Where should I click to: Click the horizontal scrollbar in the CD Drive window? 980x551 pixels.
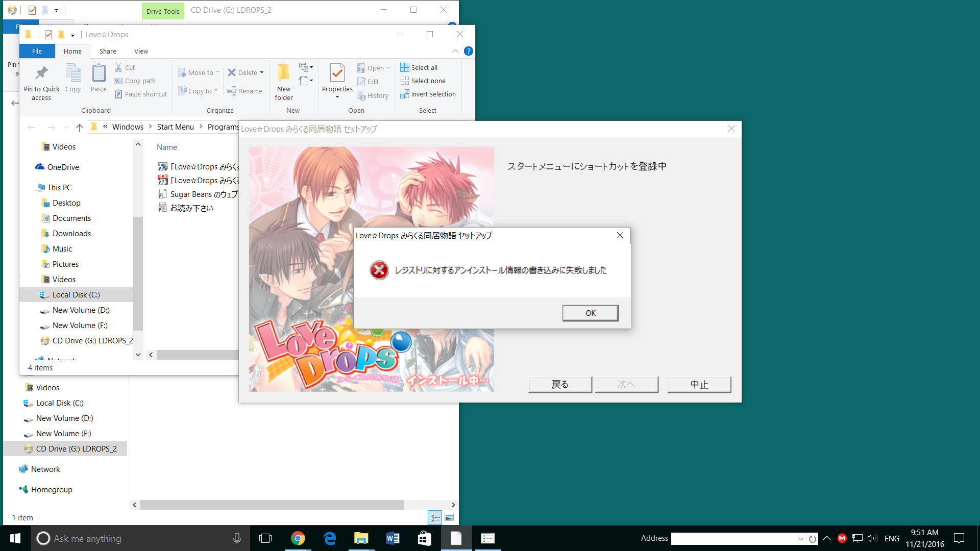pos(272,505)
